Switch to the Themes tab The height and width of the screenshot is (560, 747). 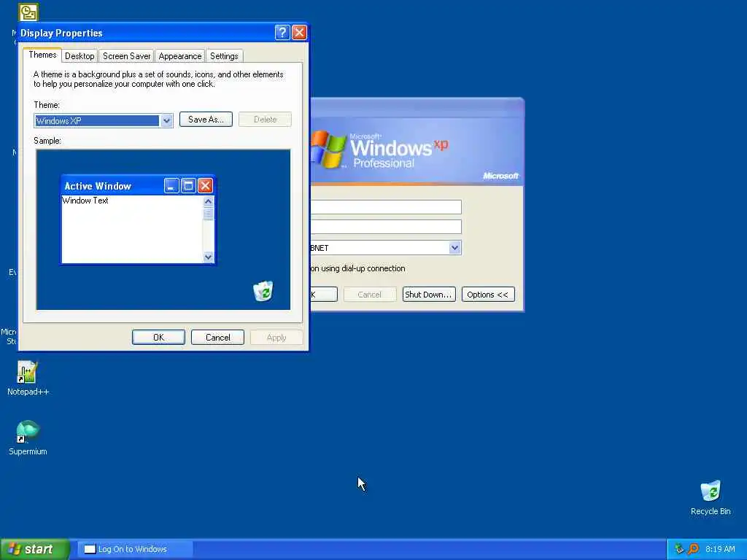pyautogui.click(x=42, y=55)
